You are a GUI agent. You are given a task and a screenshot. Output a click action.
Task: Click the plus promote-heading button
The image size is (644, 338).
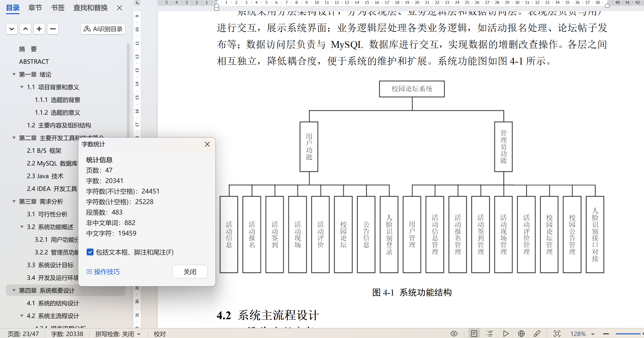click(39, 29)
